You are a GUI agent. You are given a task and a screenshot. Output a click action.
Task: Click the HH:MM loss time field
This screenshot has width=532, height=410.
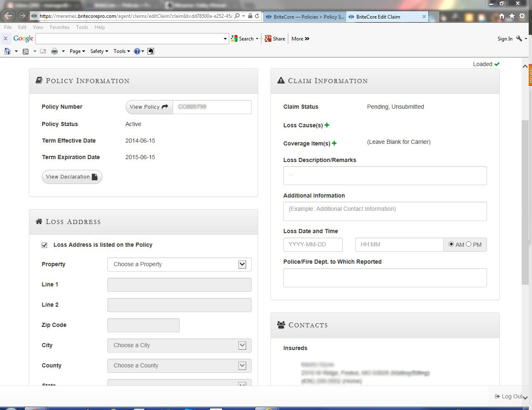point(399,245)
